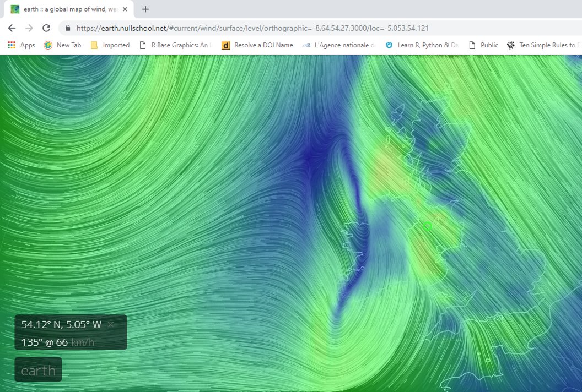Close the earth global map tab
Viewport: 582px width, 392px height.
coord(125,9)
